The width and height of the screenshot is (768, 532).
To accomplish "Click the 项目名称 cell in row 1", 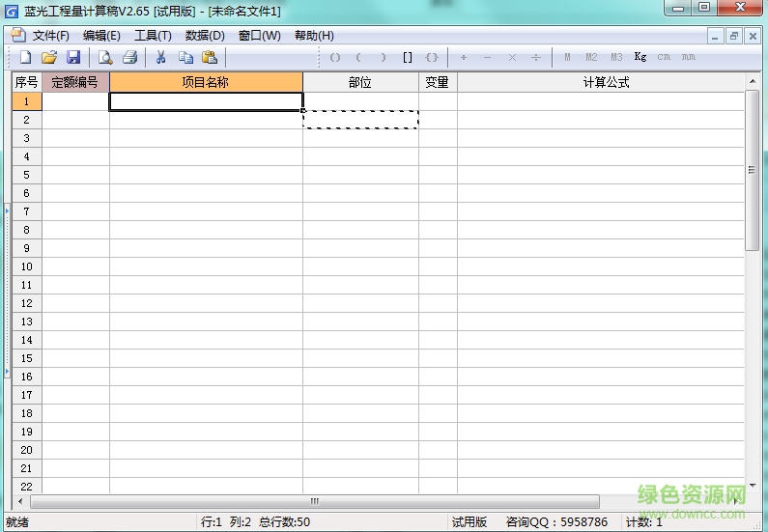I will 206,100.
